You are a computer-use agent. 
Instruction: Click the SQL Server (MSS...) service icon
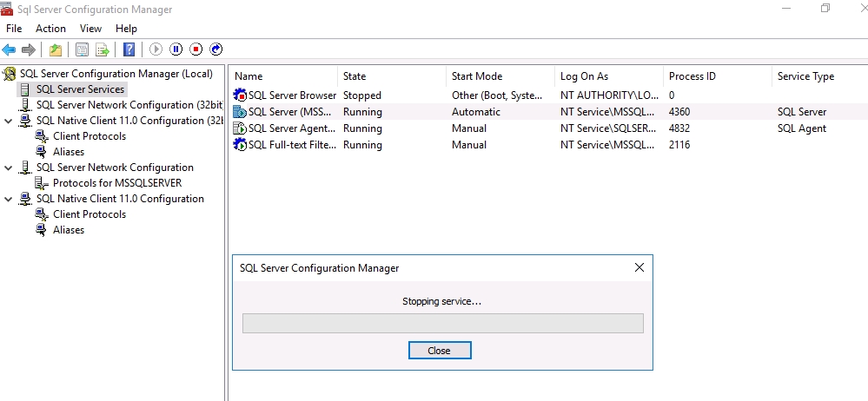pyautogui.click(x=241, y=112)
